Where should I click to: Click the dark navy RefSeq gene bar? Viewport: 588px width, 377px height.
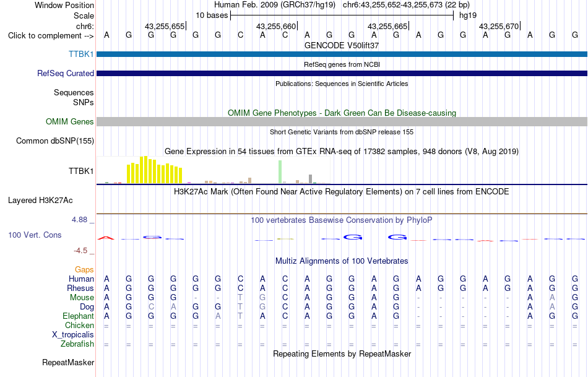(342, 73)
